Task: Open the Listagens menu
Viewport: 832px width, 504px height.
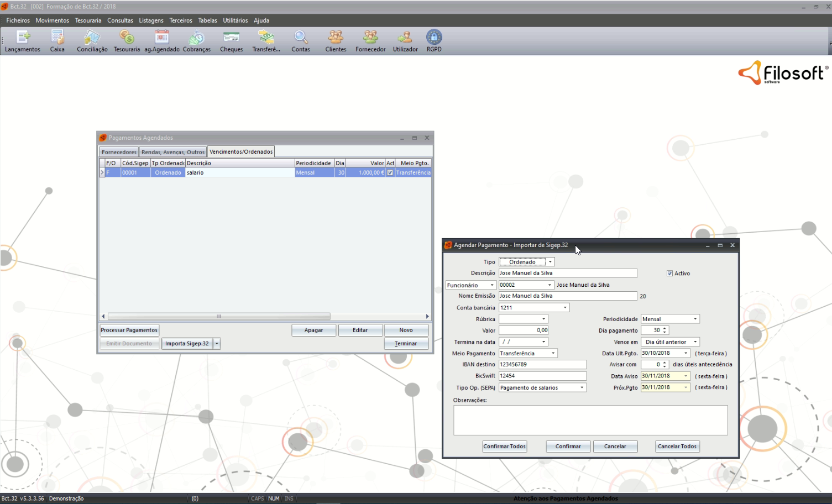Action: 151,20
